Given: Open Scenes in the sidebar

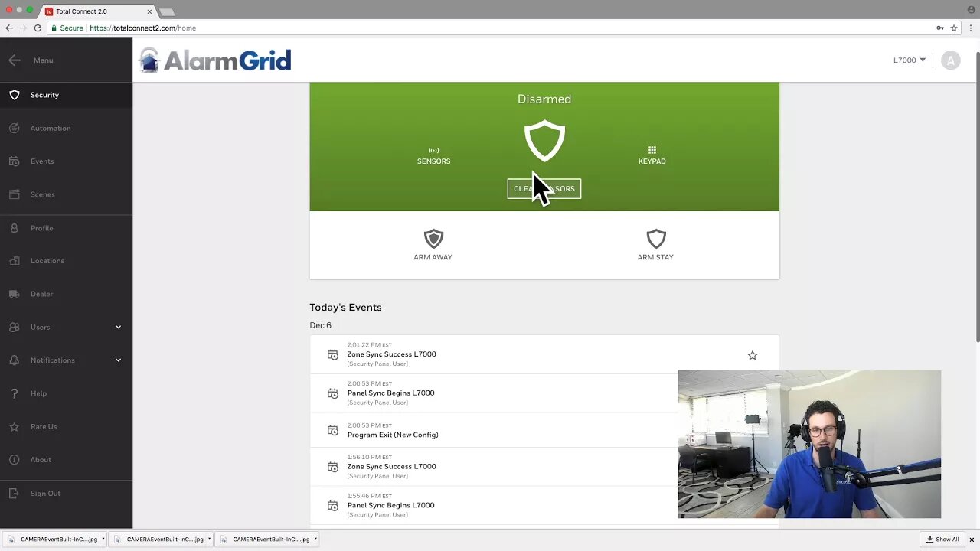Looking at the screenshot, I should 66,194.
